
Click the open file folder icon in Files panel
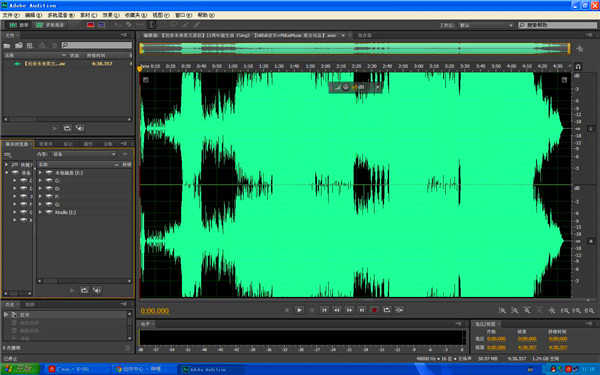[x=7, y=46]
